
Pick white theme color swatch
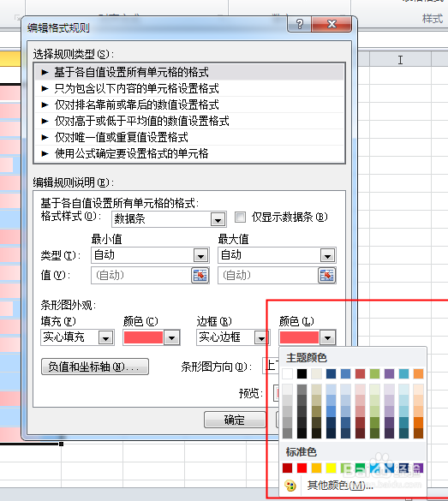(287, 373)
